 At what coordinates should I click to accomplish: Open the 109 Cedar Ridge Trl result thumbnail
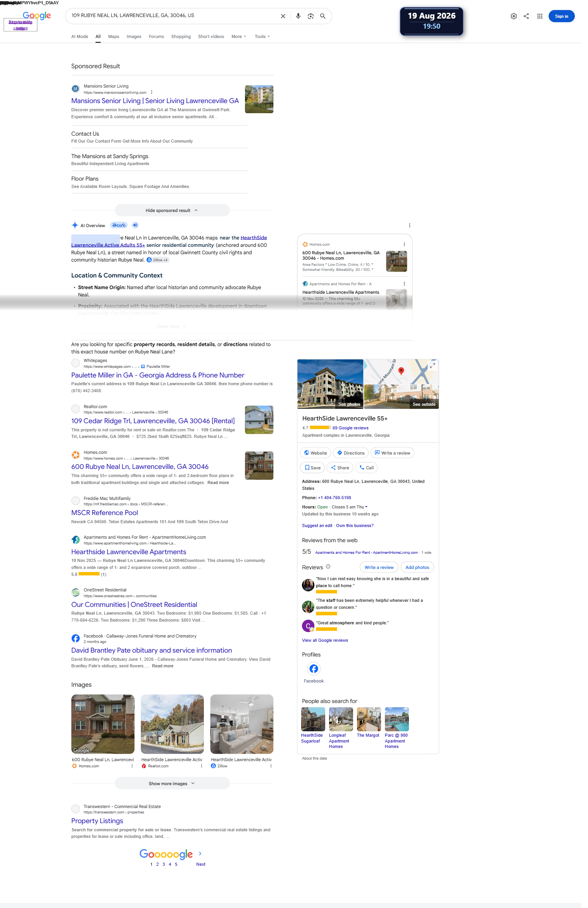pyautogui.click(x=259, y=420)
